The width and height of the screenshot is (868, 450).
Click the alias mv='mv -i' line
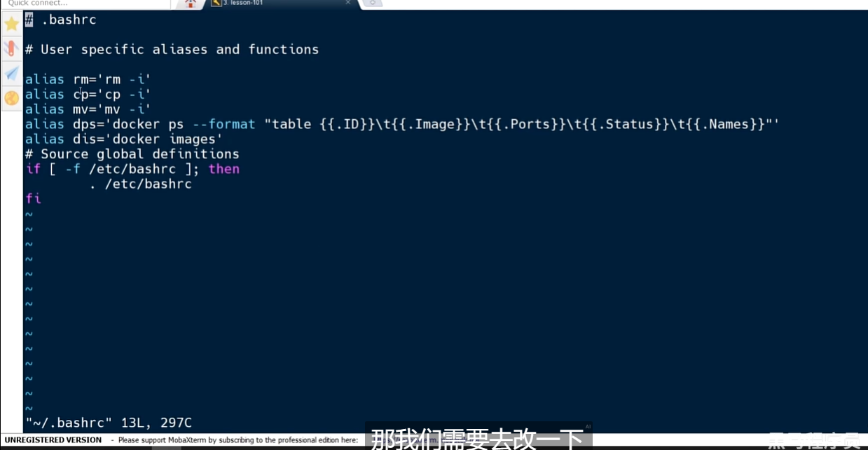coord(88,109)
